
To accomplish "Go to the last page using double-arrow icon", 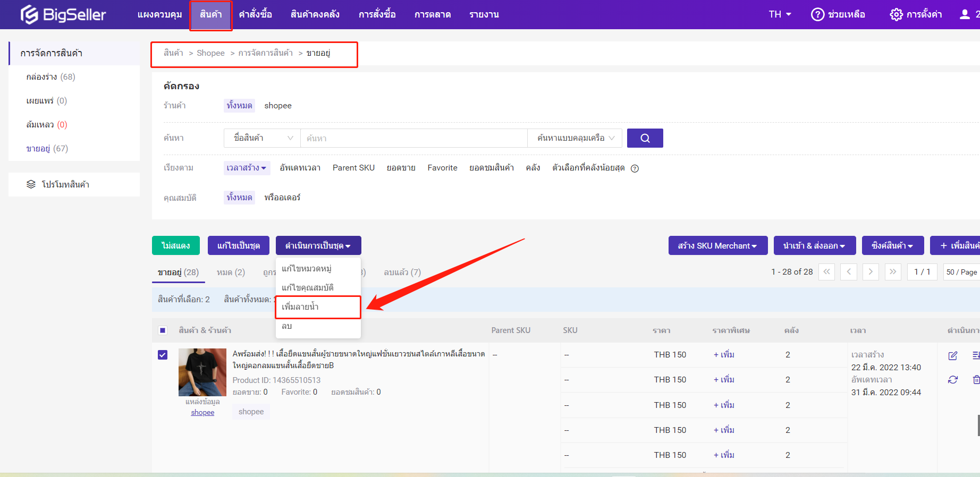I will (893, 272).
